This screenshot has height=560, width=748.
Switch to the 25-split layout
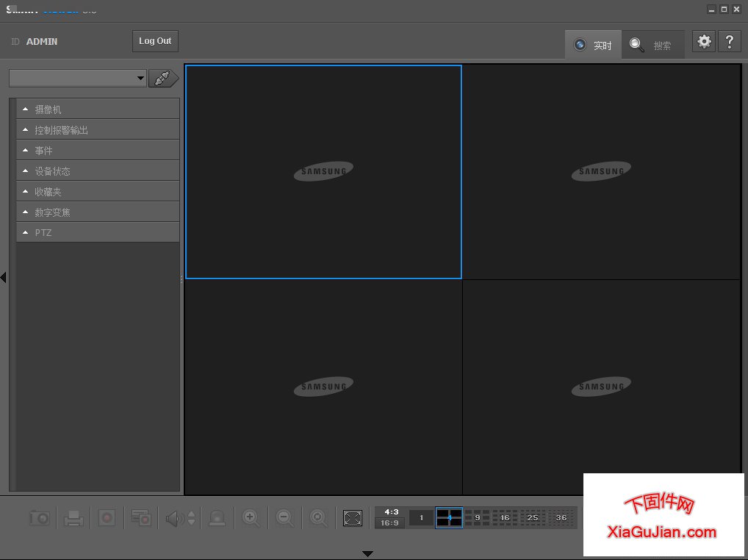(533, 518)
